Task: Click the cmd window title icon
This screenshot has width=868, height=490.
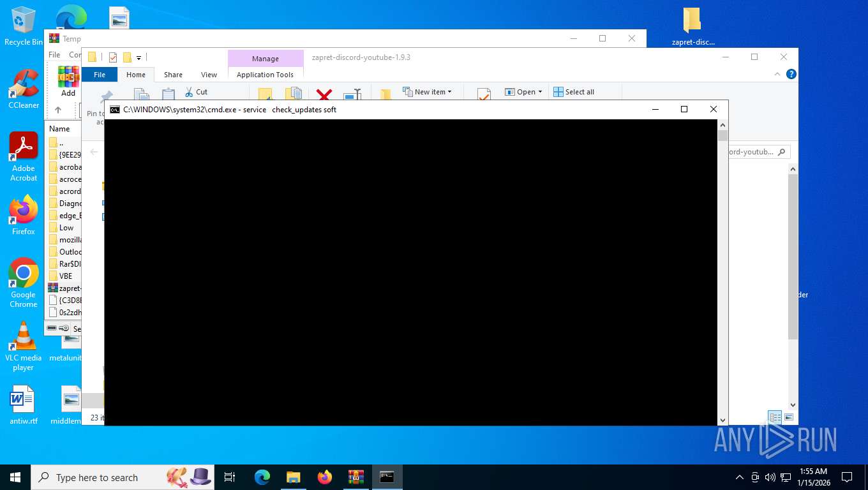Action: pos(114,110)
